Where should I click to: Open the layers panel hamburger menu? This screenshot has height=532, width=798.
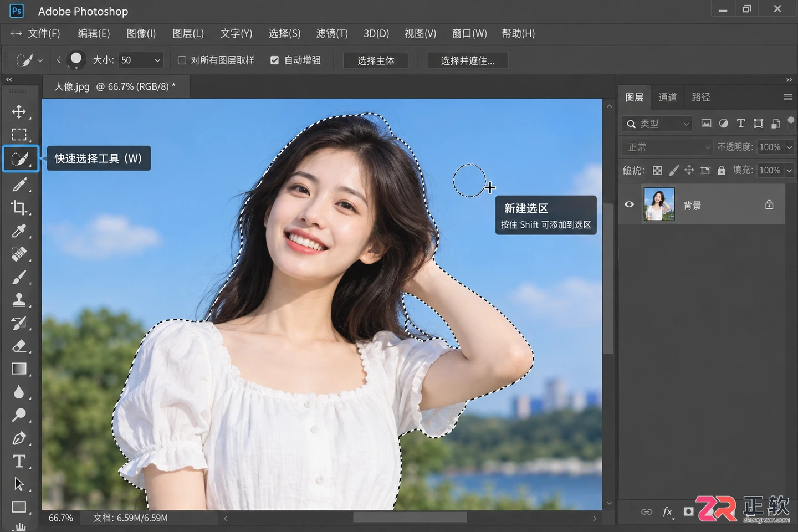pos(788,97)
